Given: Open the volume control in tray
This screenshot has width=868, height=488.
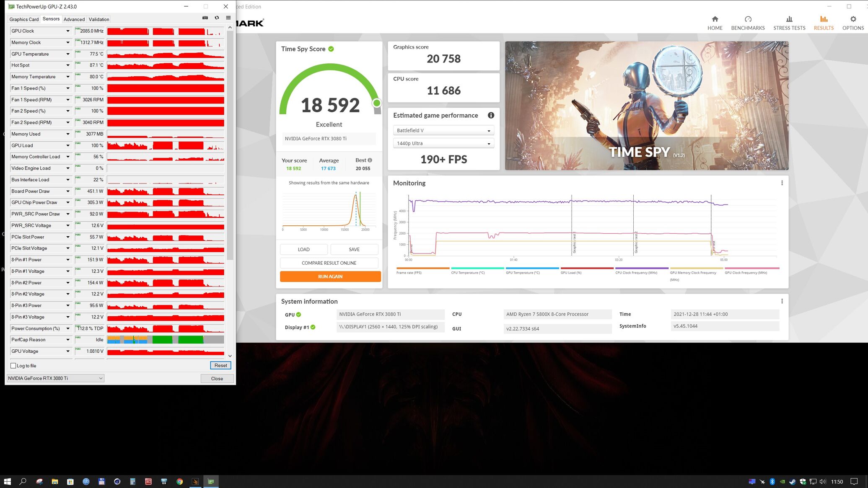Looking at the screenshot, I should 822,481.
